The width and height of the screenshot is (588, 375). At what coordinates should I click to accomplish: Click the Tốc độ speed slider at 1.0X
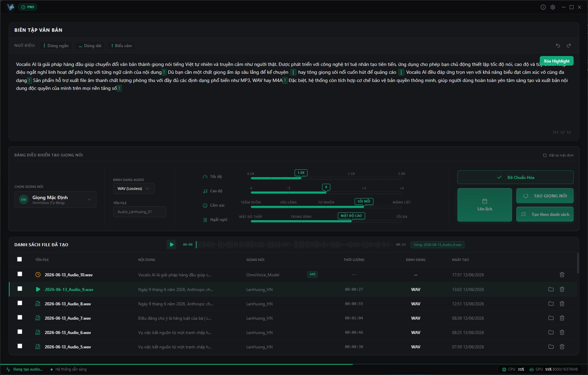tap(301, 173)
